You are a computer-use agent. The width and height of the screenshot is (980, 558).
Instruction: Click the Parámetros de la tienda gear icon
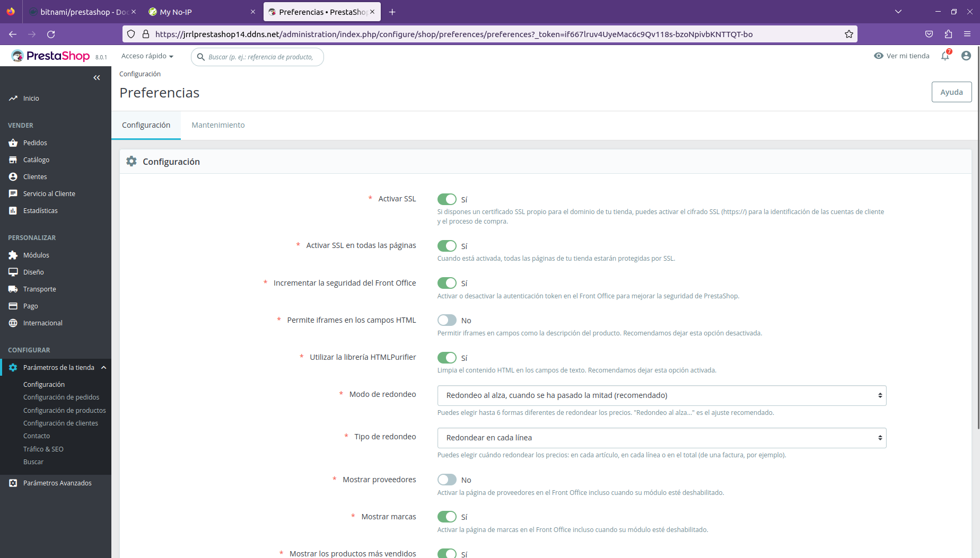click(x=13, y=367)
